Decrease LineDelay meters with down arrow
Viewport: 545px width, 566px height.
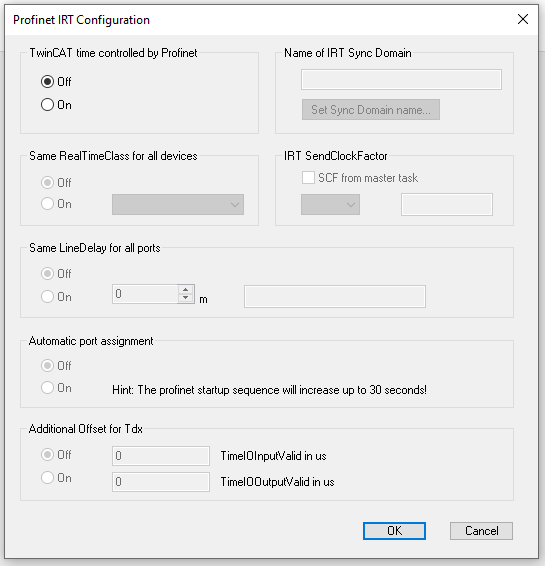point(186,298)
